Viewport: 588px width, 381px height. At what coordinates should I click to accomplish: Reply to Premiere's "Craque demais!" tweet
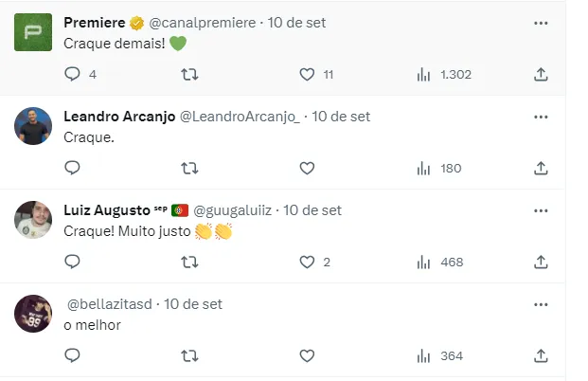coord(73,74)
